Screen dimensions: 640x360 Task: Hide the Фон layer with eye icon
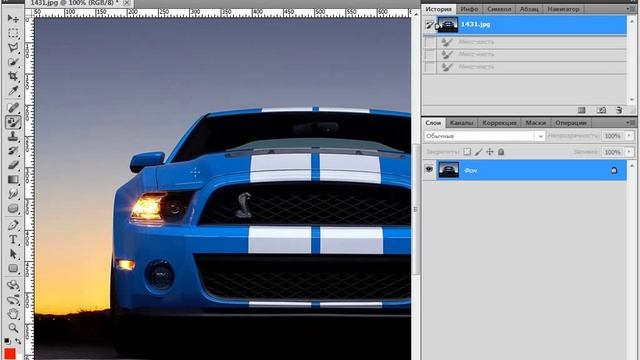pyautogui.click(x=429, y=169)
